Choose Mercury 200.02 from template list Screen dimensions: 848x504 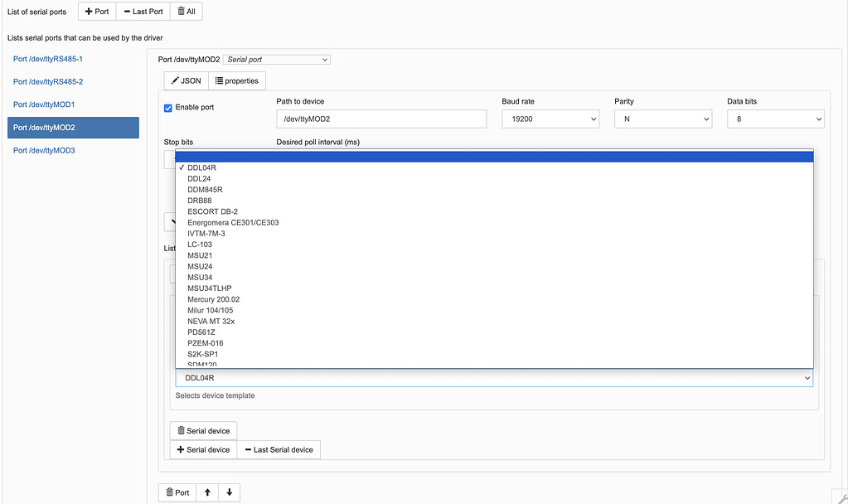(x=214, y=299)
